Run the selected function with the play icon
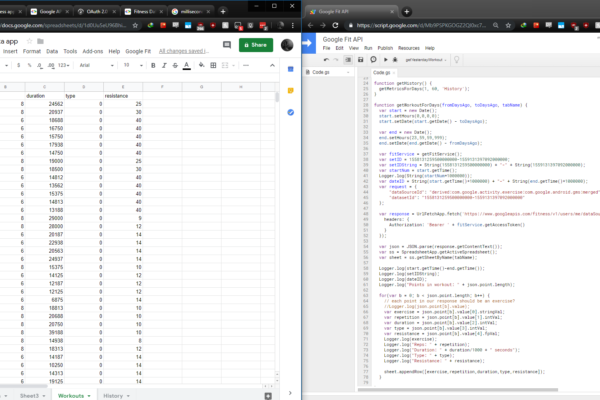The image size is (600, 400). 386,60
